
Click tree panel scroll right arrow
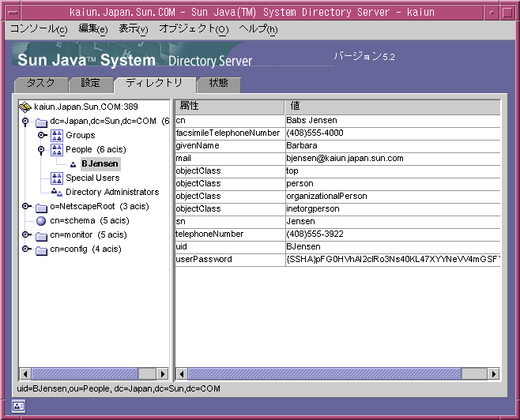[163, 374]
